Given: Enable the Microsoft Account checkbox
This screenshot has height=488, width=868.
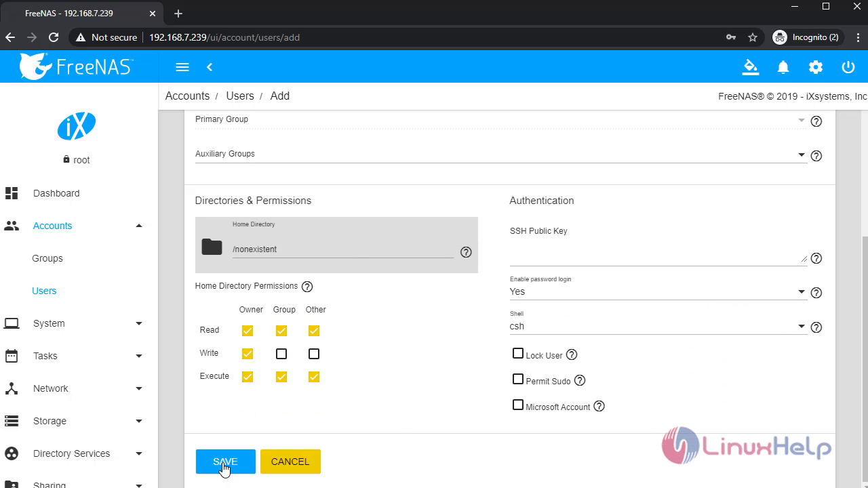Looking at the screenshot, I should point(518,405).
